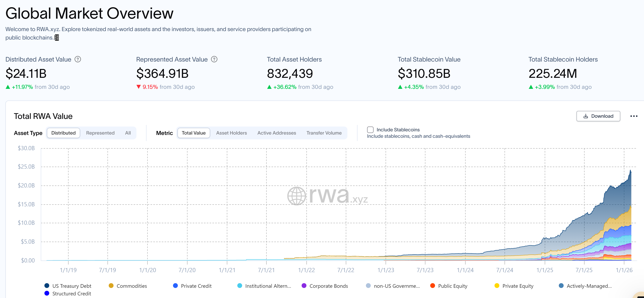Switch metric to Asset Holders
The height and width of the screenshot is (298, 644).
231,133
